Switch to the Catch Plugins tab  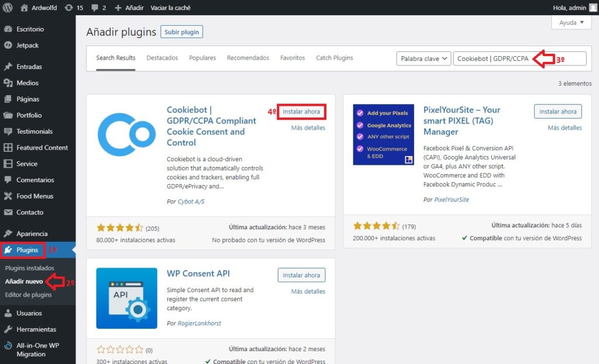pos(335,58)
